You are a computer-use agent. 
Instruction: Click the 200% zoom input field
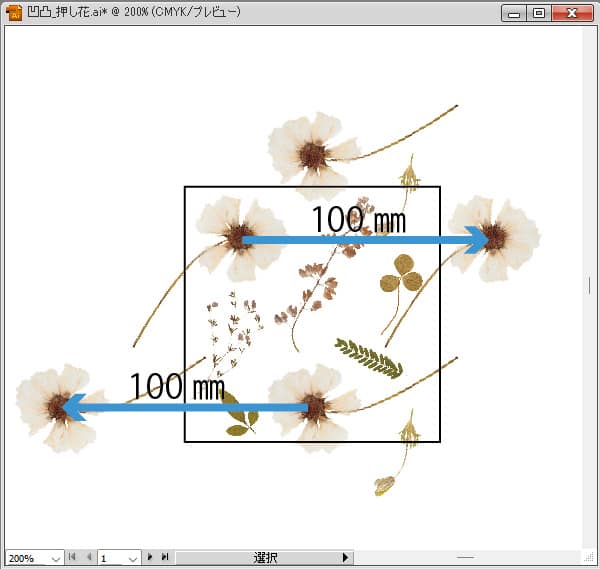(24, 558)
